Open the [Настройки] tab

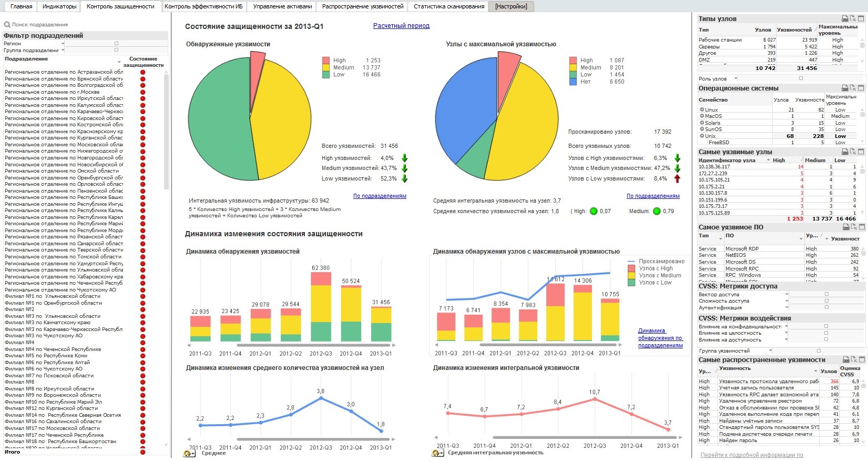tap(511, 6)
